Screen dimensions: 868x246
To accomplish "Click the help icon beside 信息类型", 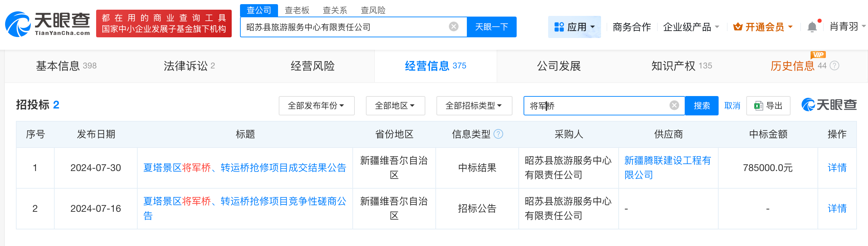I will click(498, 134).
